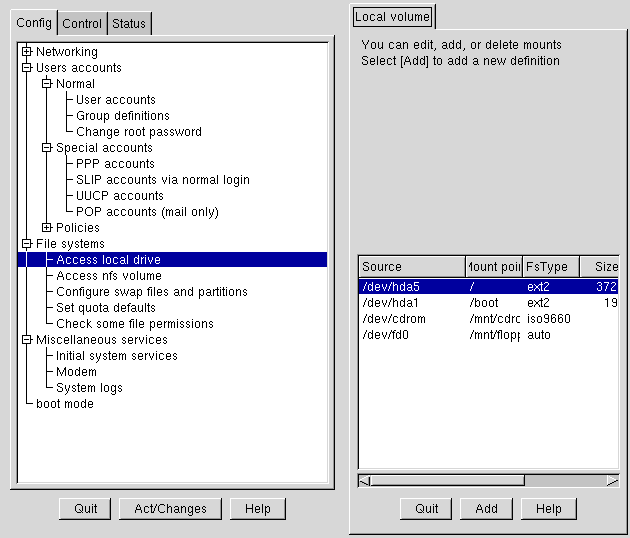Select the System logs item

(89, 388)
